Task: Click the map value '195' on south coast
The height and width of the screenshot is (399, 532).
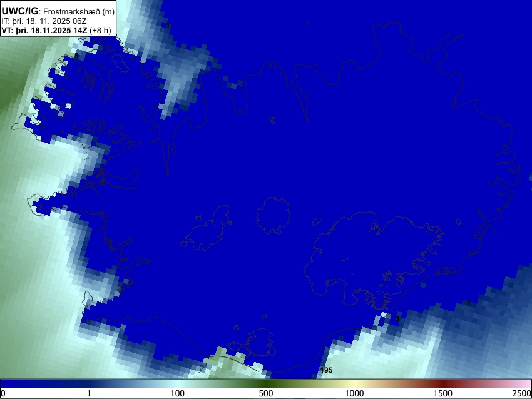Action: [x=326, y=370]
